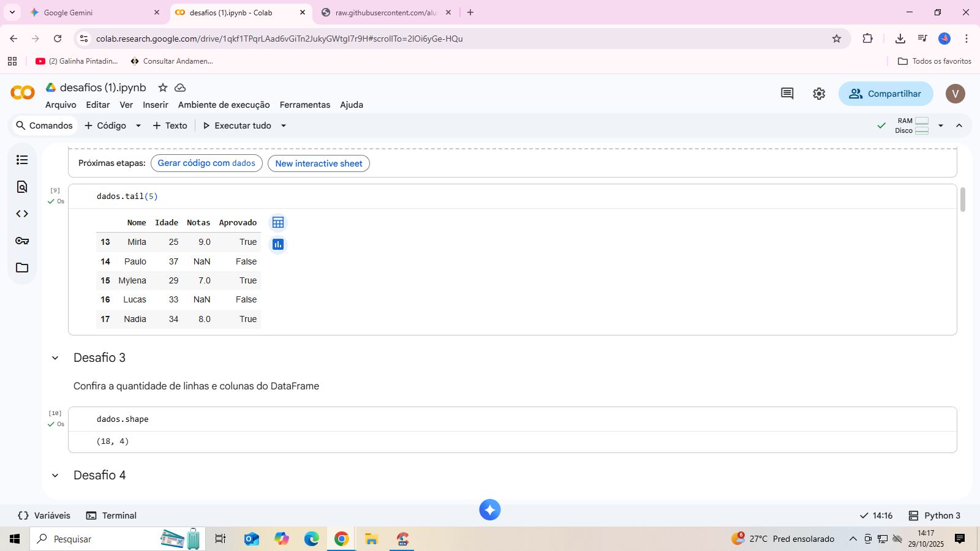980x551 pixels.
Task: Reload the Colab page
Action: pos(58,39)
